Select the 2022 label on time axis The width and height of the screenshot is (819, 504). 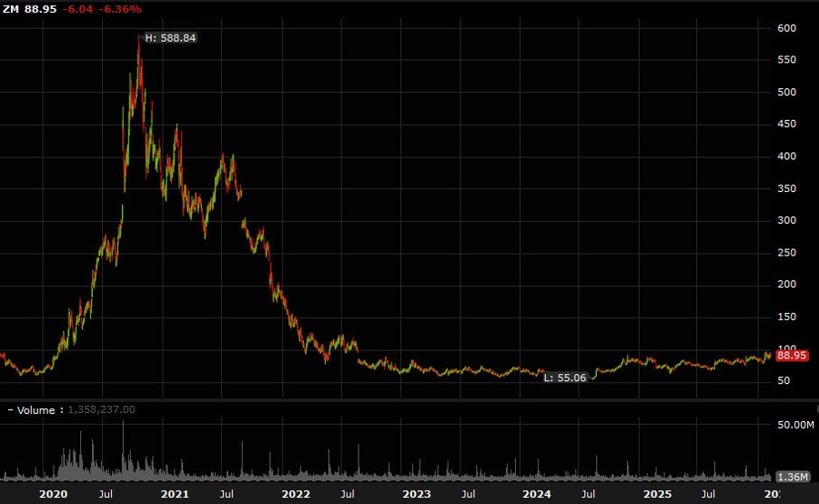point(296,494)
